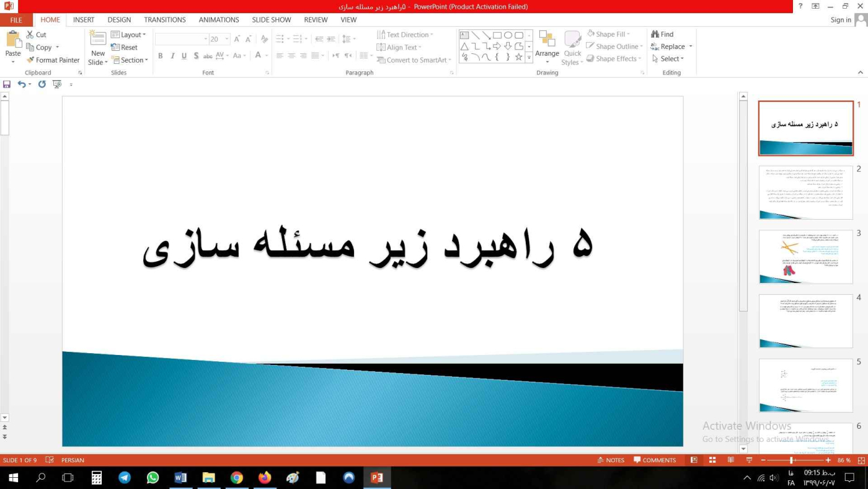Click the Sign in link

pos(841,20)
